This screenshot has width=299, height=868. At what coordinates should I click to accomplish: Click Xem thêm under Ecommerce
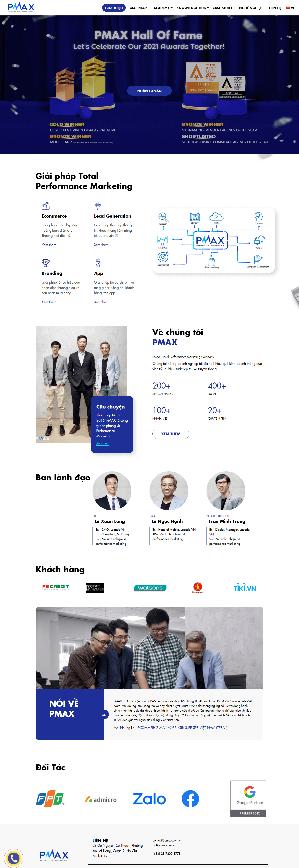pos(49,245)
